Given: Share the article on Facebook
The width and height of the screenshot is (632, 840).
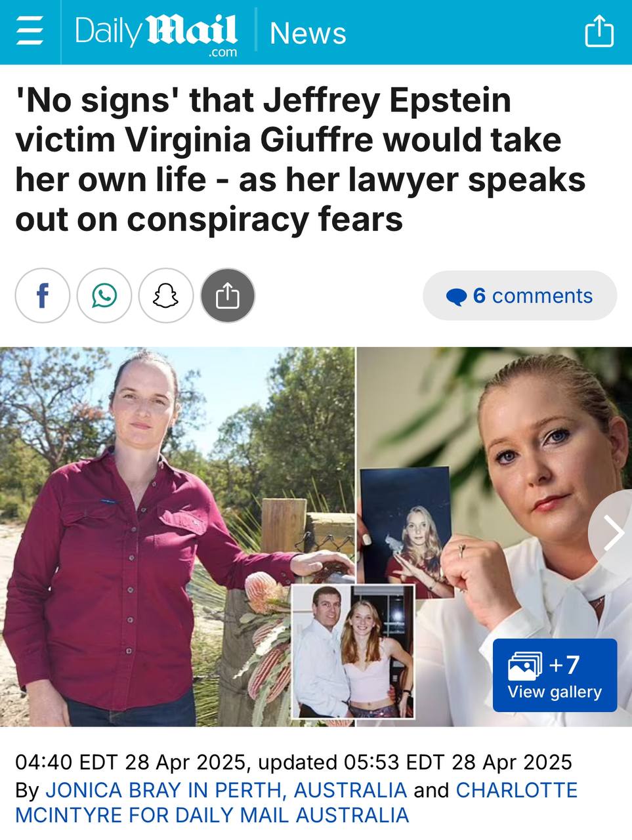Looking at the screenshot, I should 43,295.
